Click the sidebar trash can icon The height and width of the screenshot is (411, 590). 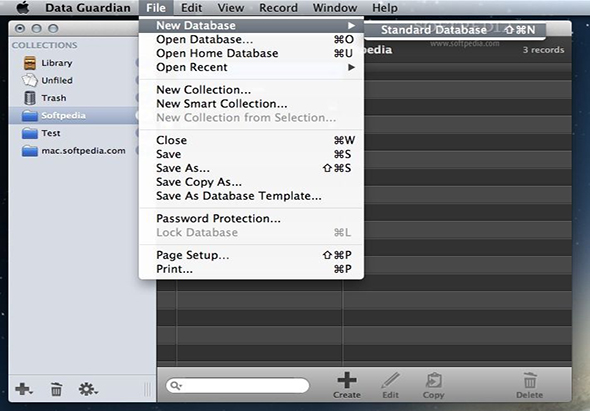56,389
